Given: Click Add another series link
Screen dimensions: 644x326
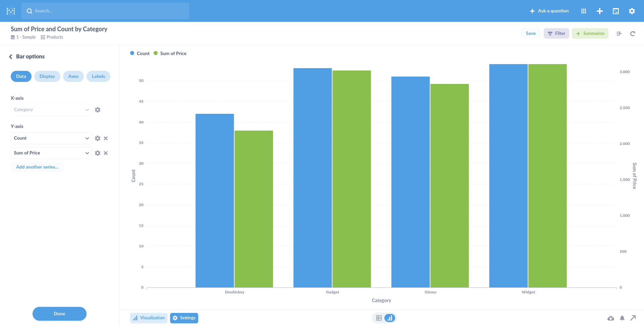Looking at the screenshot, I should (37, 167).
